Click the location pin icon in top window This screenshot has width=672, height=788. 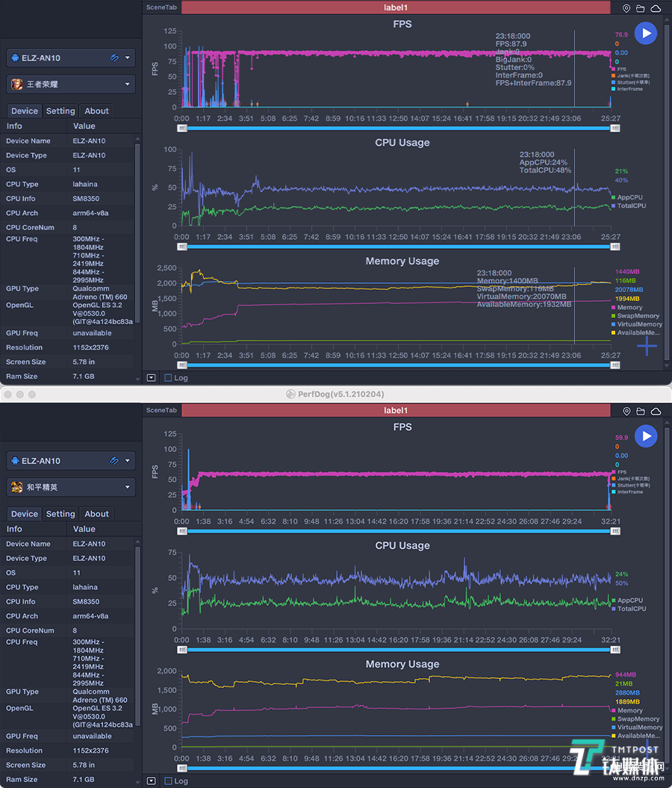click(x=626, y=8)
